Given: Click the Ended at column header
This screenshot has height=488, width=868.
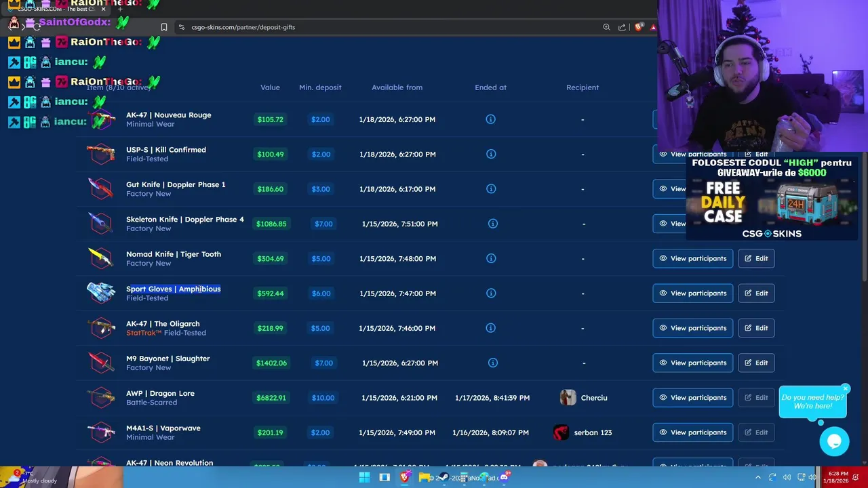Looking at the screenshot, I should click(490, 87).
